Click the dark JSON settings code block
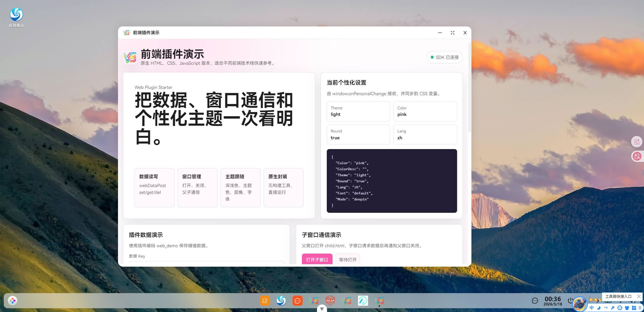644x312 pixels. (x=392, y=181)
